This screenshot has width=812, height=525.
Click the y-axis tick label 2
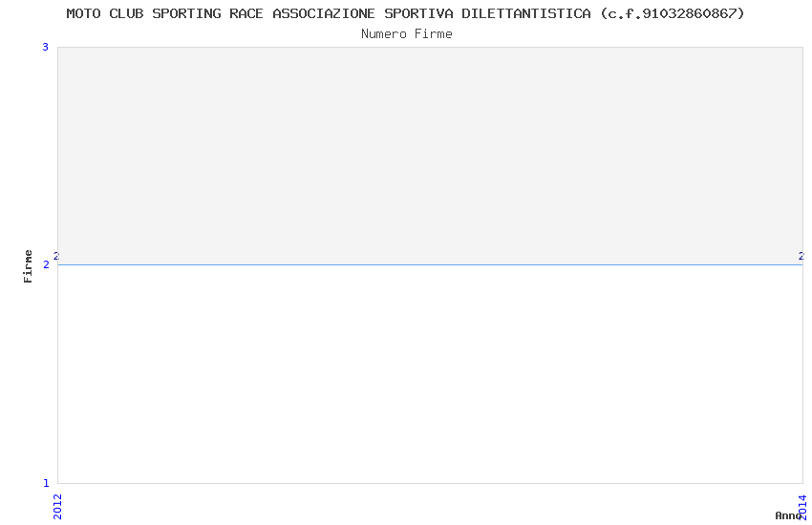46,264
